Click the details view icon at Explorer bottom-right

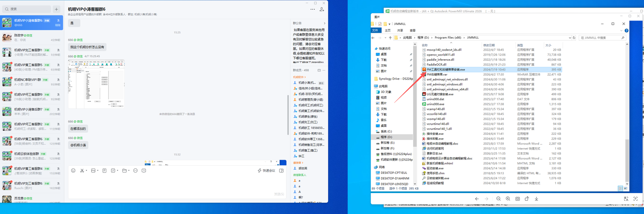tap(621, 189)
